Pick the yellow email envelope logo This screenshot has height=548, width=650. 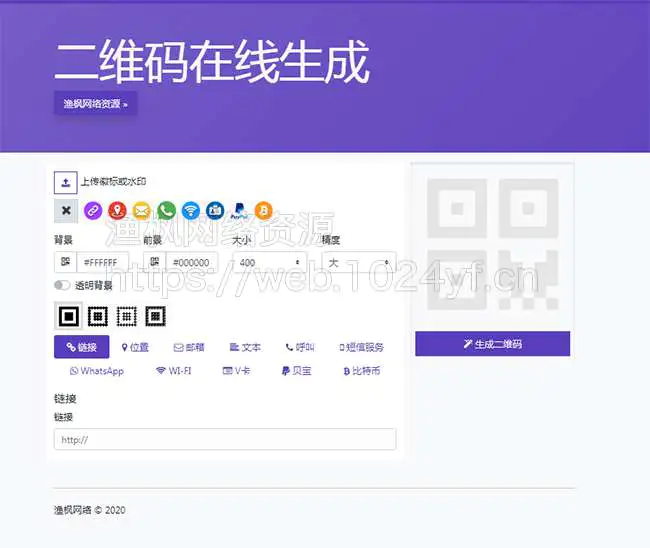[x=142, y=211]
